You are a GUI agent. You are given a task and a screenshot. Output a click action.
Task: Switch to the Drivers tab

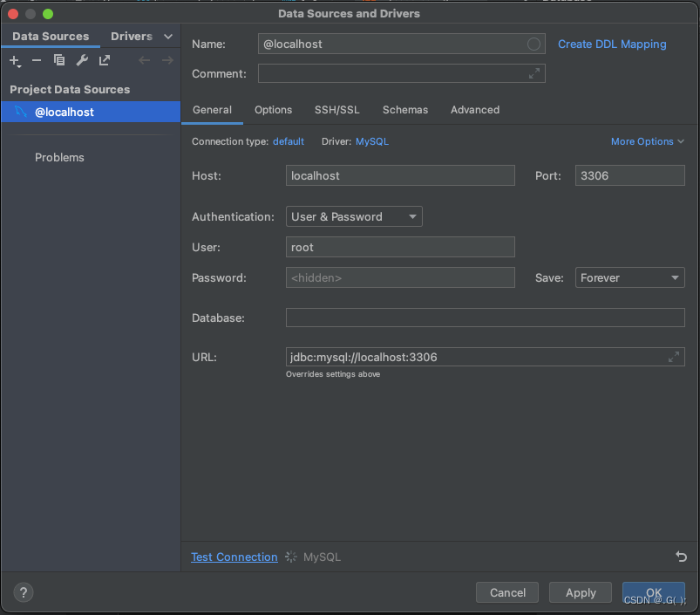tap(132, 36)
